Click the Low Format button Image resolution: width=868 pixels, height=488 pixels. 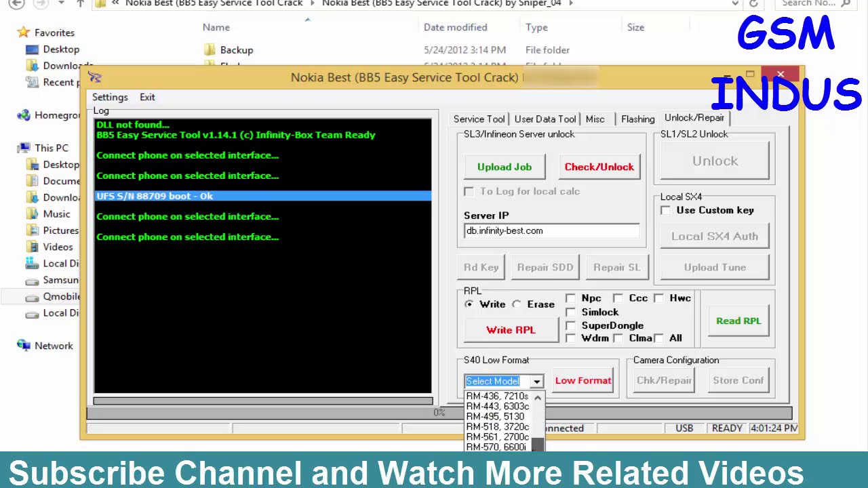[583, 380]
